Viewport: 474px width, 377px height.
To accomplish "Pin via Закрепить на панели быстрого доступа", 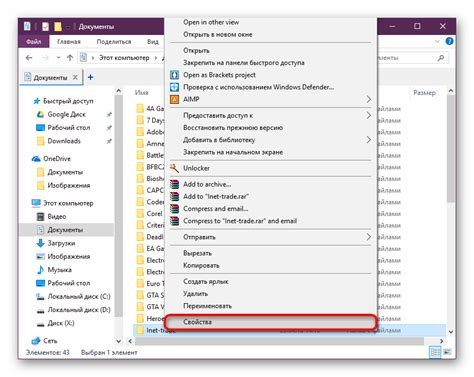I will 244,63.
